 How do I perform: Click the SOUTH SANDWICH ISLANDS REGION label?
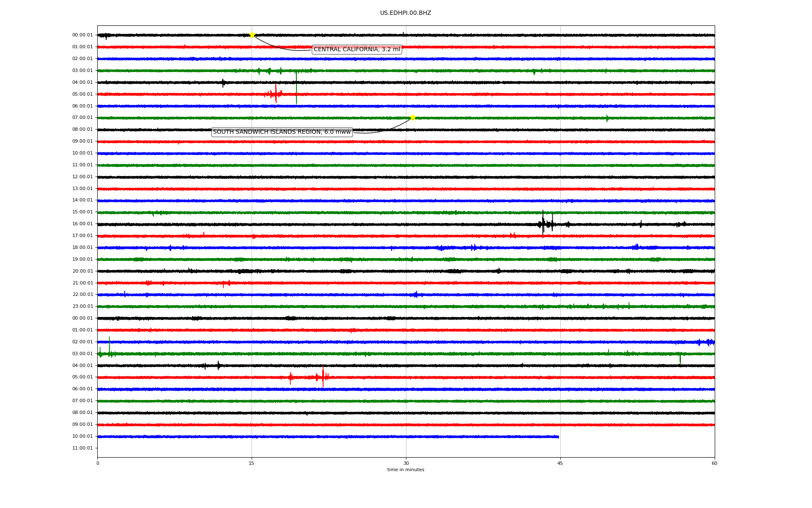pyautogui.click(x=282, y=132)
